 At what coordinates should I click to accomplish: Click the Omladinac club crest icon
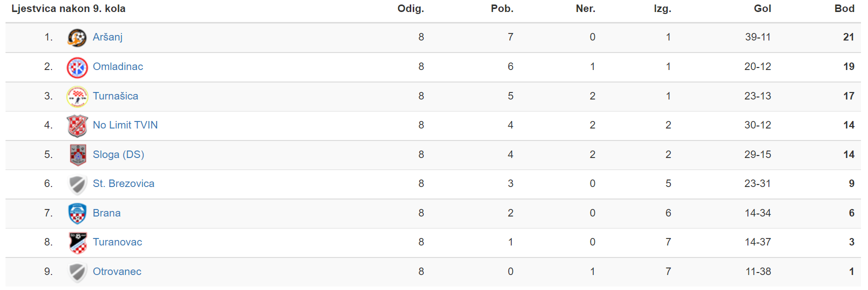click(x=77, y=67)
